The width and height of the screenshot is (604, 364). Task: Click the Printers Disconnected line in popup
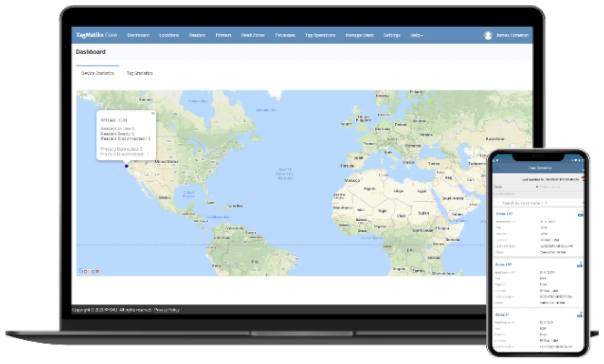pyautogui.click(x=125, y=154)
